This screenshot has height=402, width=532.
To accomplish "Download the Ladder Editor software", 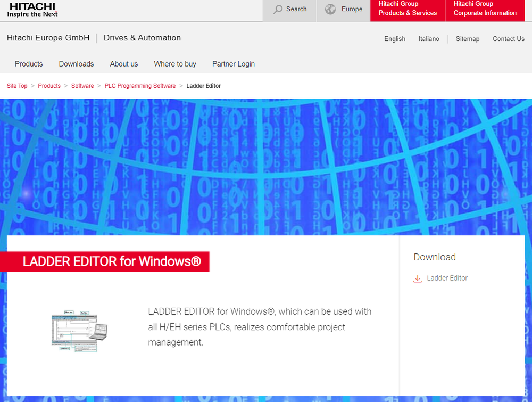I will [x=447, y=278].
